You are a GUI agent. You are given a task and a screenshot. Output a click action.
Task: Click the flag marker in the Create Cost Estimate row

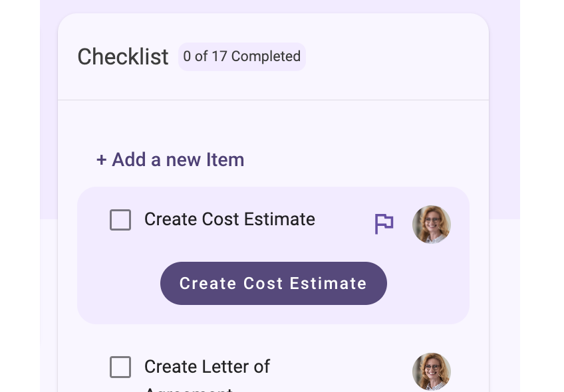point(384,224)
